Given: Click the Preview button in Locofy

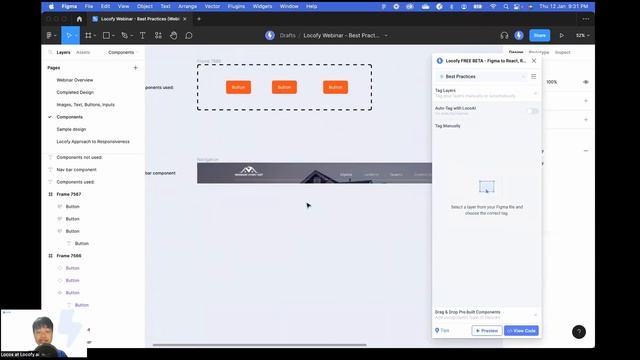Looking at the screenshot, I should (487, 331).
